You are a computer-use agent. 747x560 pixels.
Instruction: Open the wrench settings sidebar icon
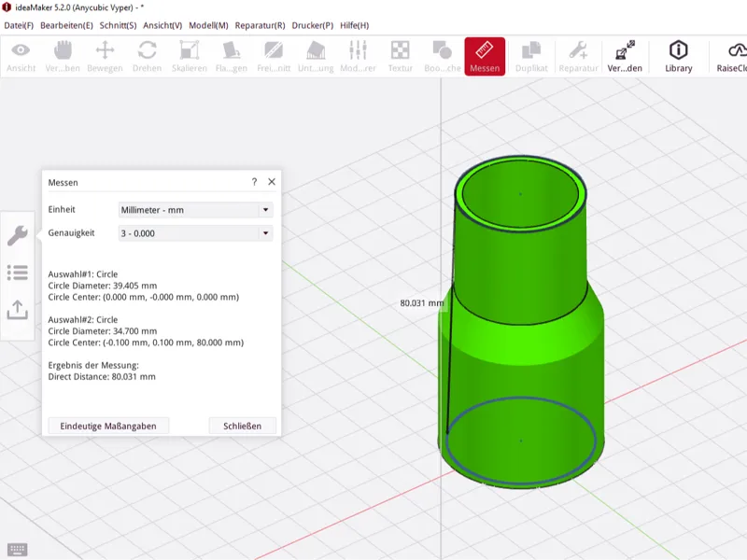[x=18, y=235]
